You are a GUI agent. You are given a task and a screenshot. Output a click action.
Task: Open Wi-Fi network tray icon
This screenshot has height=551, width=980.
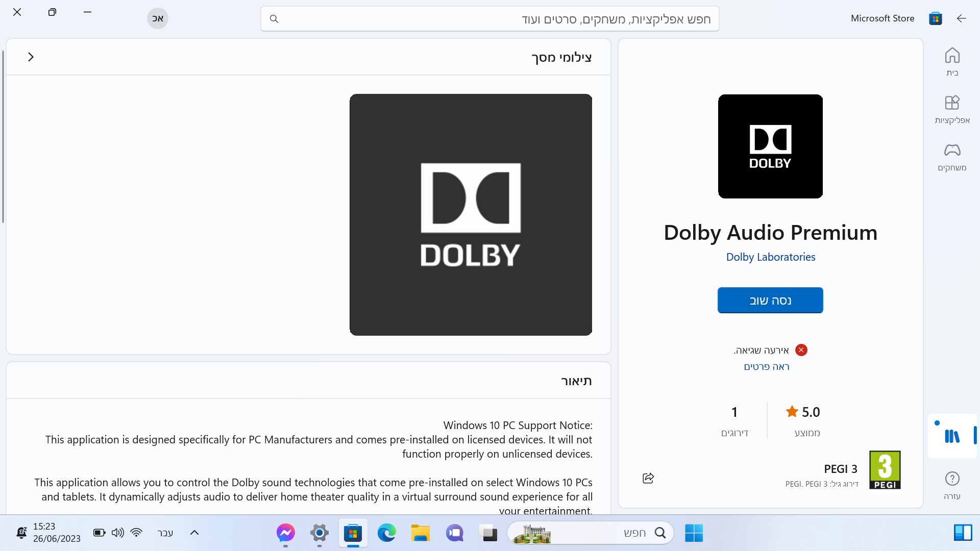(x=136, y=533)
